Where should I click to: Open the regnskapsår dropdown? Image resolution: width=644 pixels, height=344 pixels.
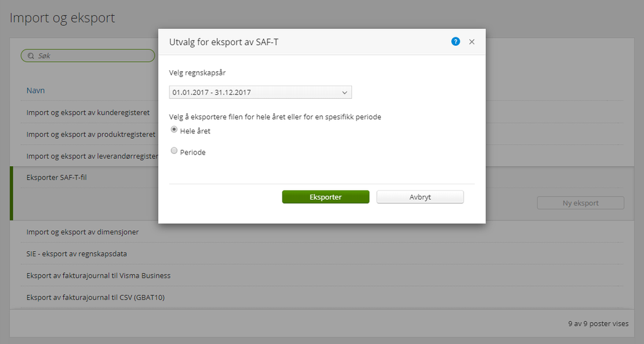point(260,92)
